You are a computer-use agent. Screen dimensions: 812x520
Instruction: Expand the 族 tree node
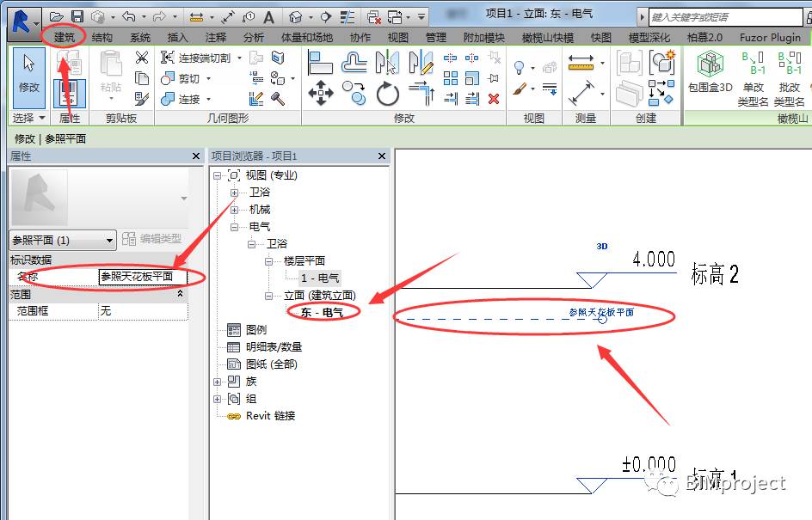coord(217,382)
